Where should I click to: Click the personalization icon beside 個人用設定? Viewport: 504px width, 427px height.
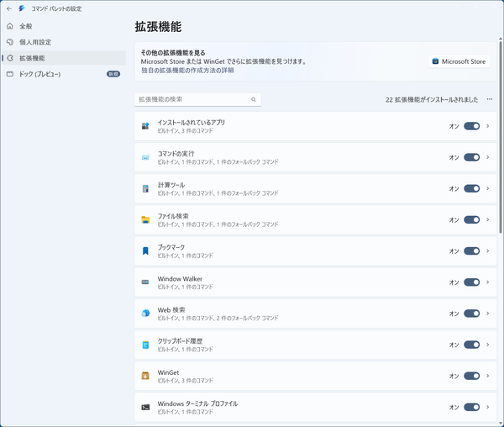coord(10,42)
